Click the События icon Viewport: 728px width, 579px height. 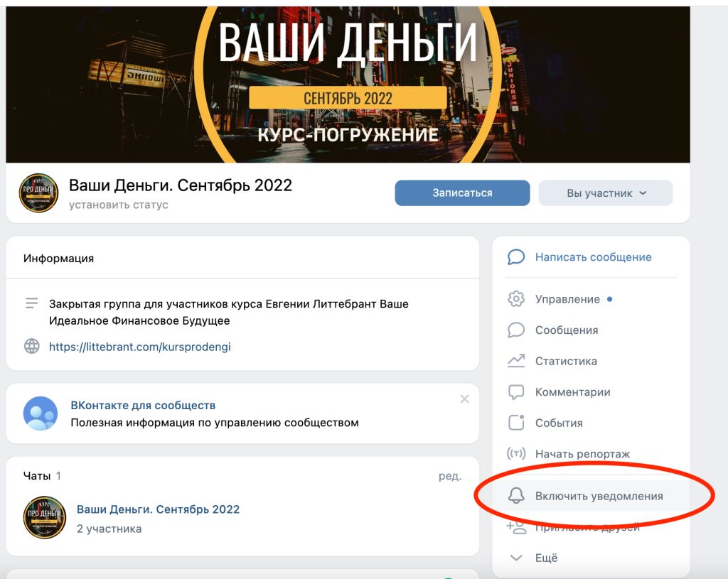coord(516,423)
